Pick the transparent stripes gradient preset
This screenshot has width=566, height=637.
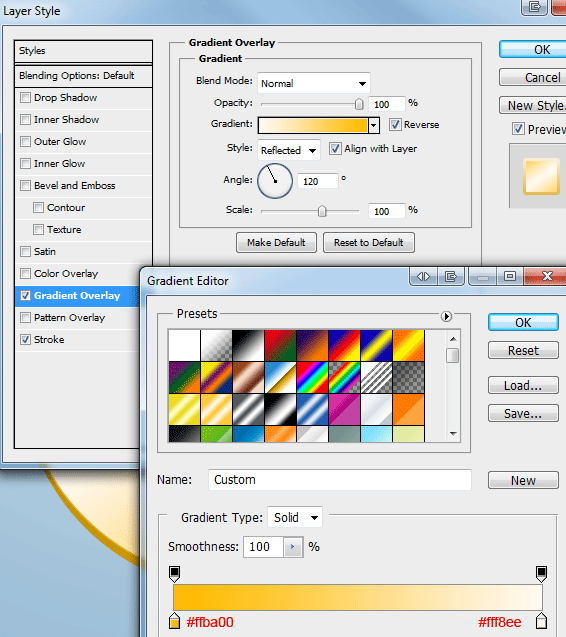(376, 377)
